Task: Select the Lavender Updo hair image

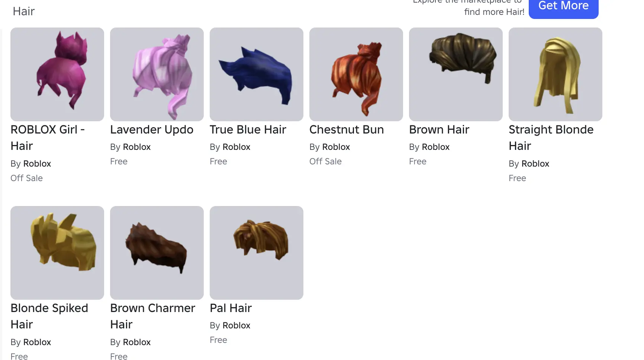Action: tap(157, 74)
